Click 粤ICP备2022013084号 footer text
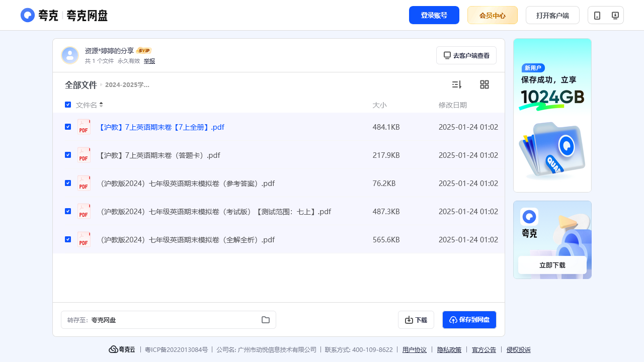644x362 pixels. [176, 350]
